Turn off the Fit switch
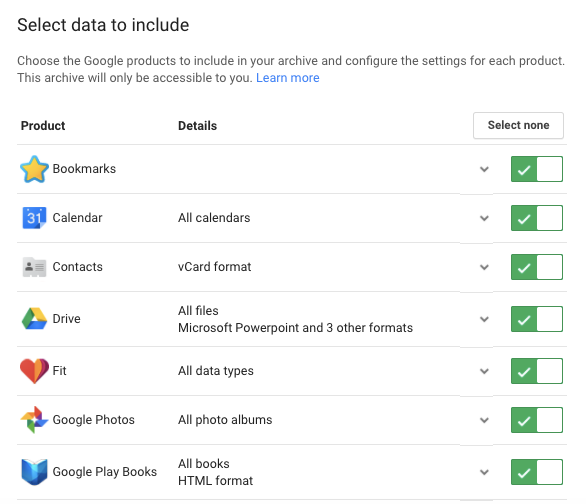Screen dimensions: 586x504 coord(537,371)
